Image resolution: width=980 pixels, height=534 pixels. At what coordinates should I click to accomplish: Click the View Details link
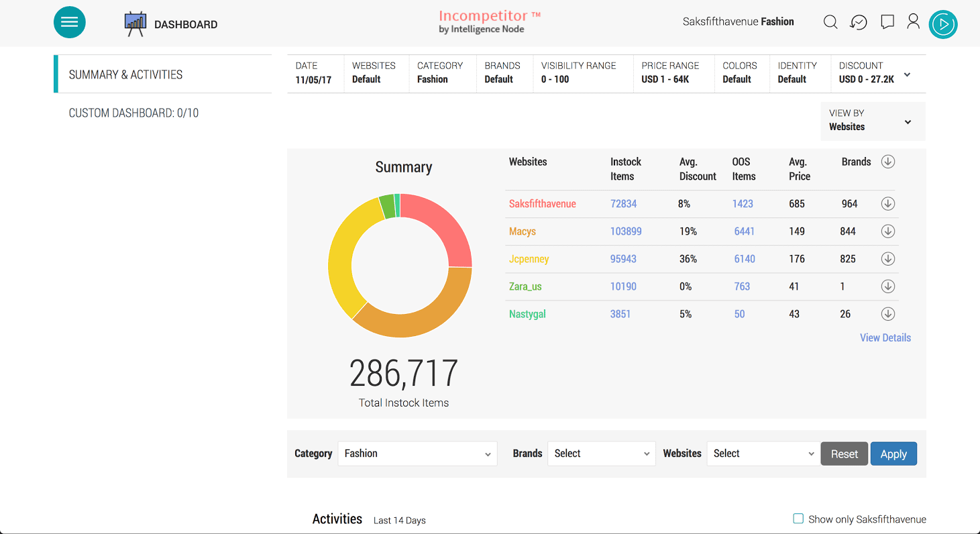pos(885,337)
